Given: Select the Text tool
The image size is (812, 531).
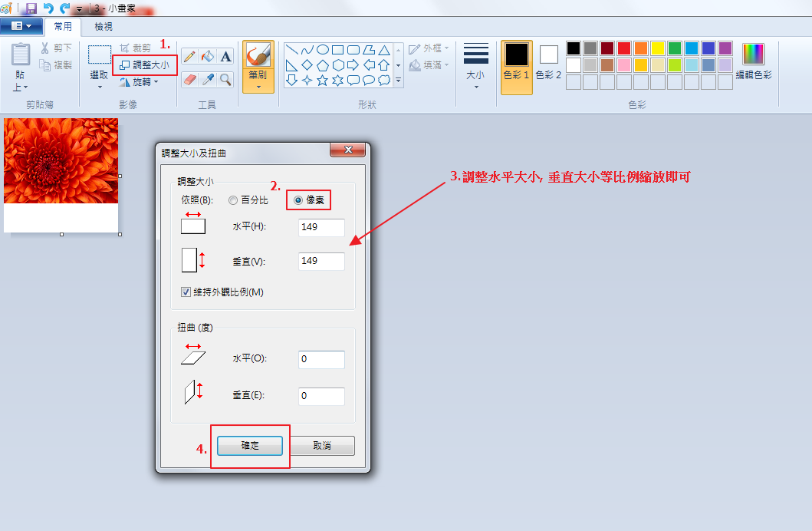Looking at the screenshot, I should [x=225, y=57].
